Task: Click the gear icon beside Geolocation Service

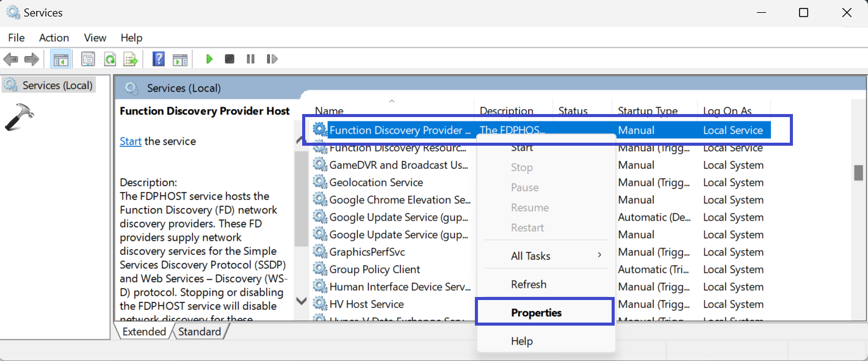Action: [319, 182]
